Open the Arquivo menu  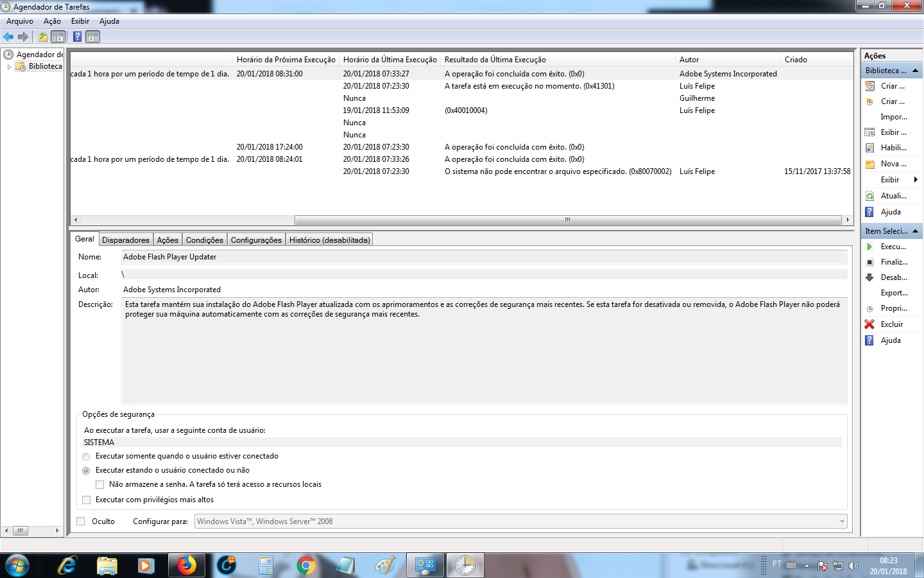(20, 21)
